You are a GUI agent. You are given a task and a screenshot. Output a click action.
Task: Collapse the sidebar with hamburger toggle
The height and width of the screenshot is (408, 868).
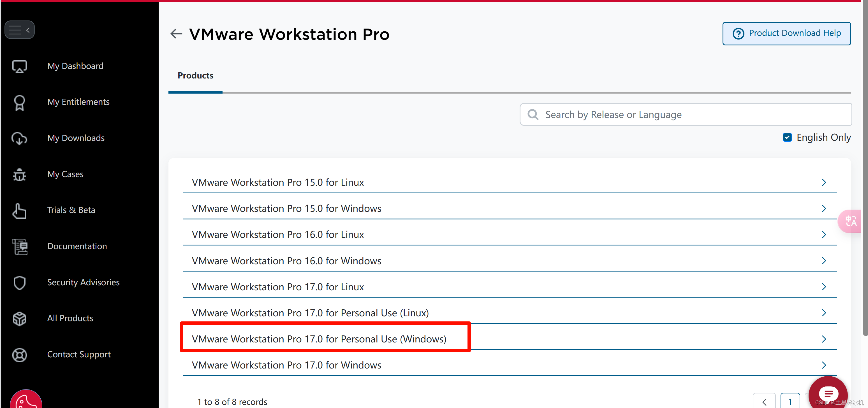[x=19, y=30]
